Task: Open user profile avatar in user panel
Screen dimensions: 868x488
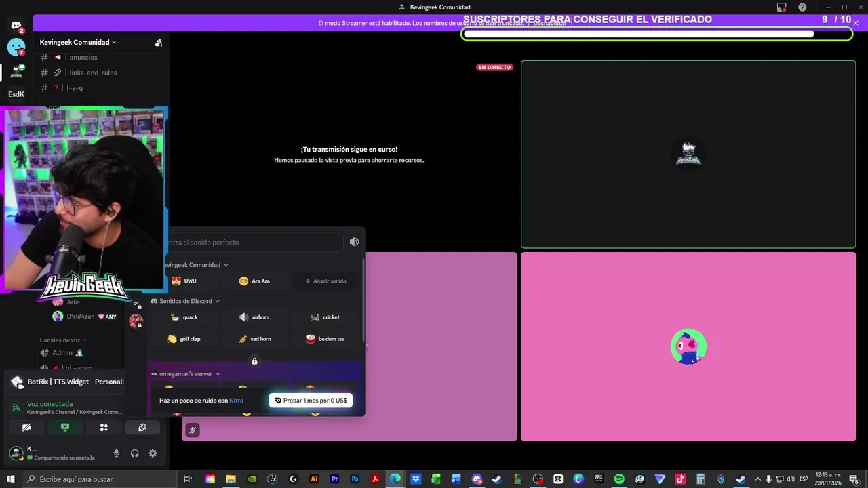Action: point(16,453)
